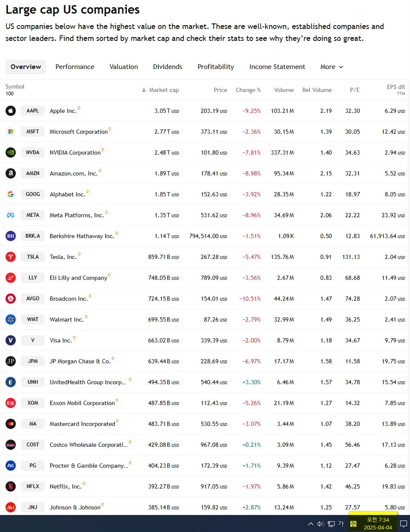410x532 pixels.
Task: Click the Alphabet Google logo icon
Action: click(11, 194)
